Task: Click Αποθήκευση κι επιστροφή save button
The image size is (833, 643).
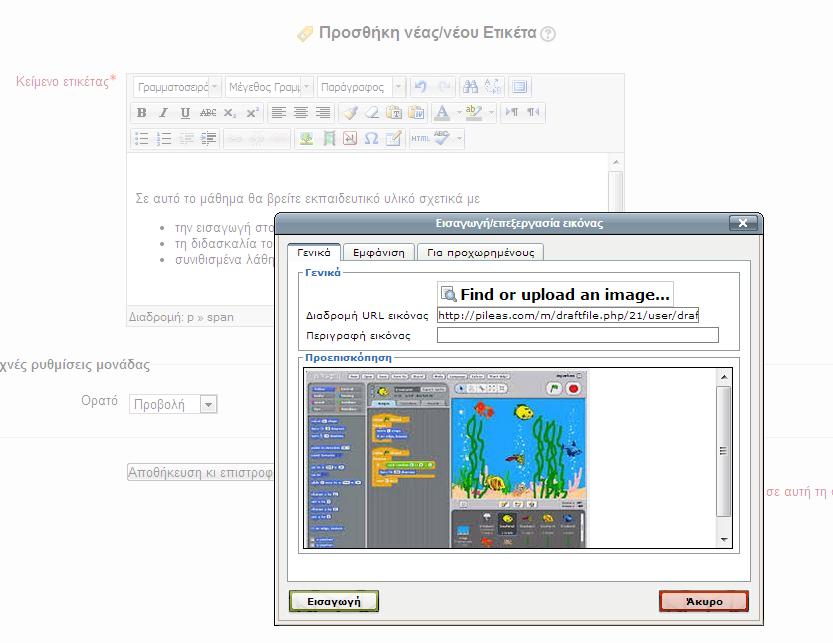Action: 201,472
